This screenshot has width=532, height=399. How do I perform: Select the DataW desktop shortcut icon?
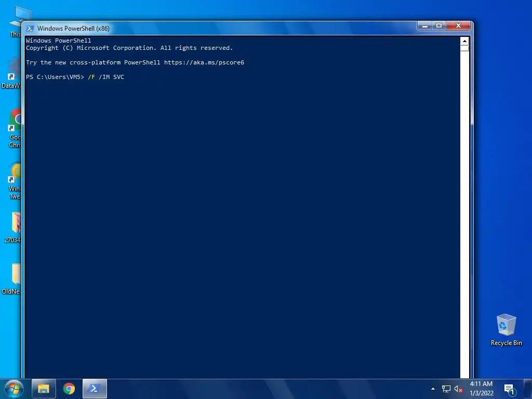click(11, 73)
